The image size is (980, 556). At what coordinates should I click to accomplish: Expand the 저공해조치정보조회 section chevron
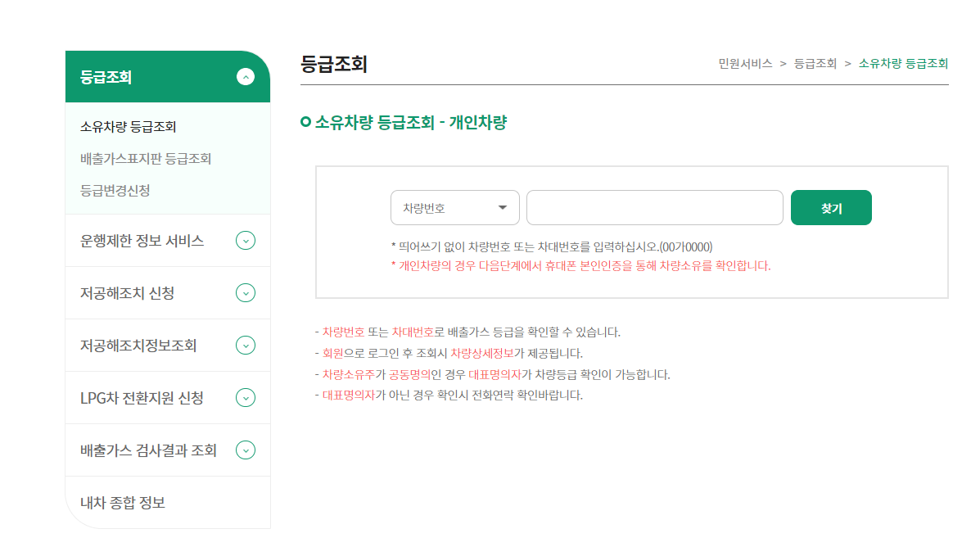point(246,345)
